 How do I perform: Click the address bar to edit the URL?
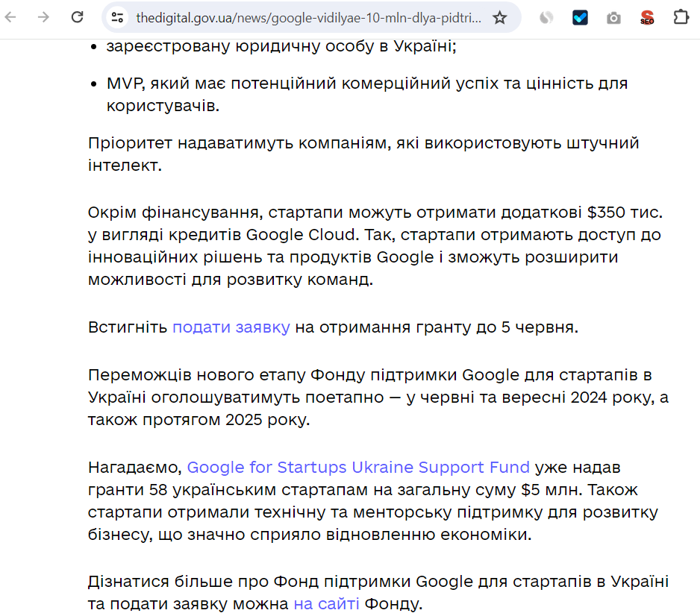(313, 17)
